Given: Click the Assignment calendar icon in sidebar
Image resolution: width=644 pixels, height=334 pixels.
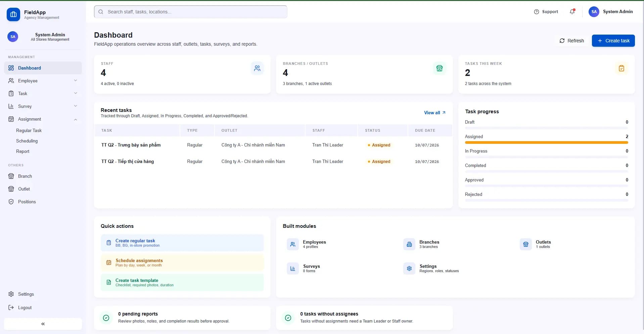Looking at the screenshot, I should point(11,119).
